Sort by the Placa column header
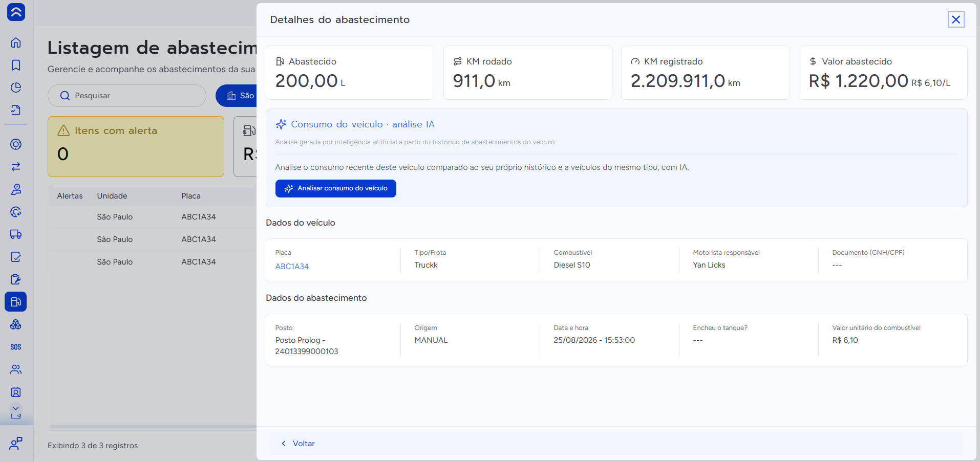980x462 pixels. [x=191, y=196]
